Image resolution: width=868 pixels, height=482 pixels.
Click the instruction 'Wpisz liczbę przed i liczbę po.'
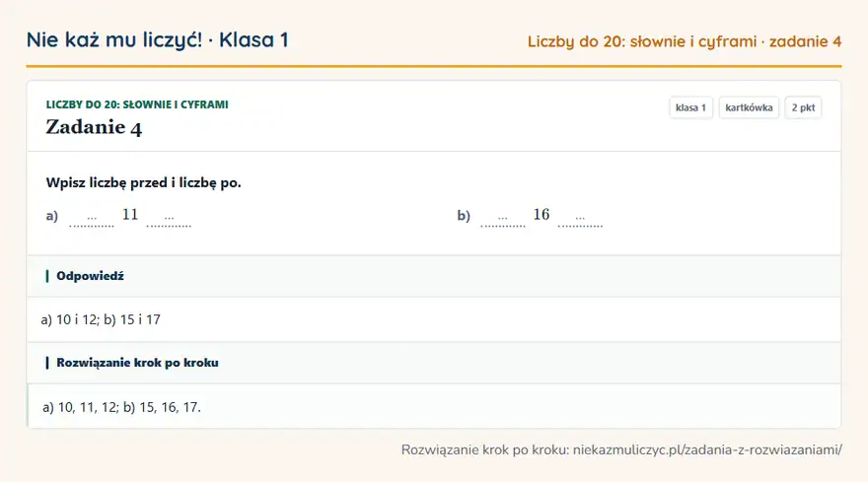[x=143, y=182]
